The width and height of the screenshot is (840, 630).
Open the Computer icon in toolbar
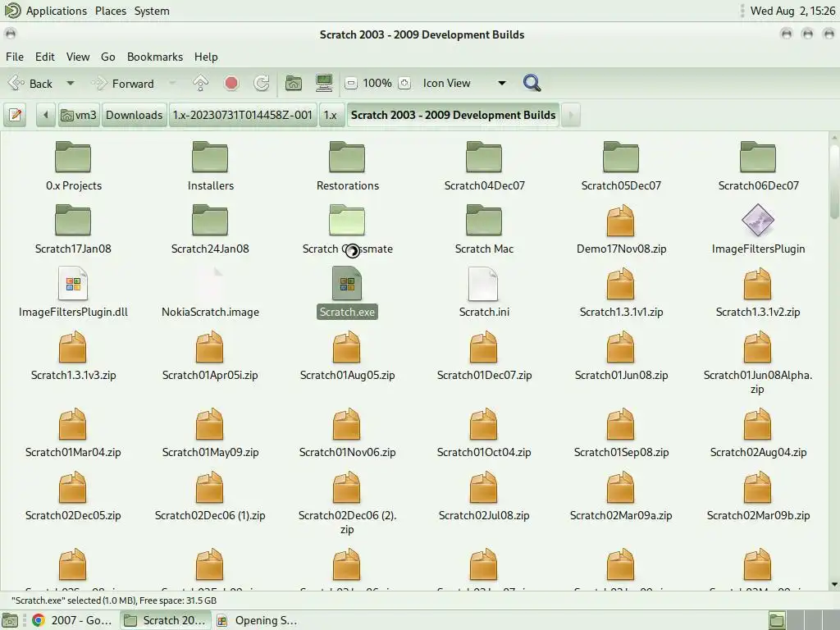323,83
